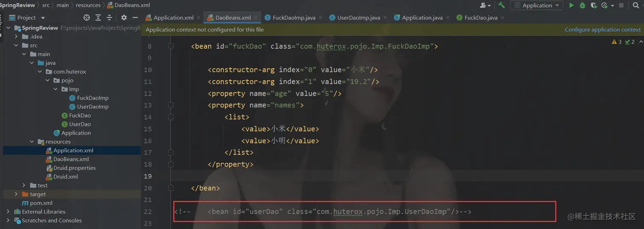Collapse the Imp package chevron
Viewport: 644px width, 229px height.
[x=55, y=89]
